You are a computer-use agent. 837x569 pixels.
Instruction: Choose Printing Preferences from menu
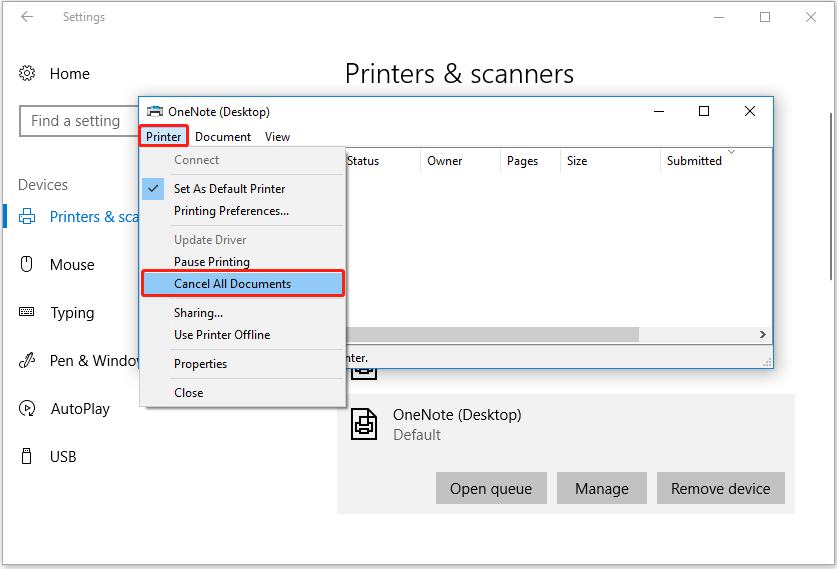pos(231,211)
